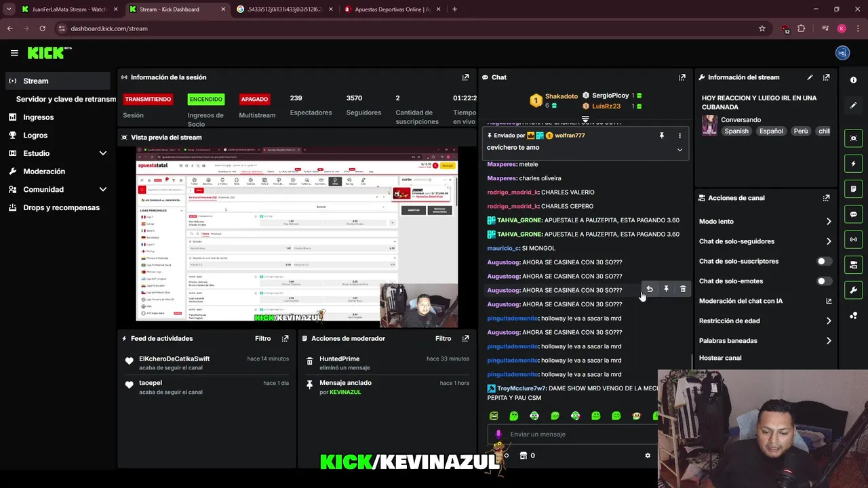
Task: Click ElKcheroDeCatikaSwift follower entry
Action: click(174, 359)
